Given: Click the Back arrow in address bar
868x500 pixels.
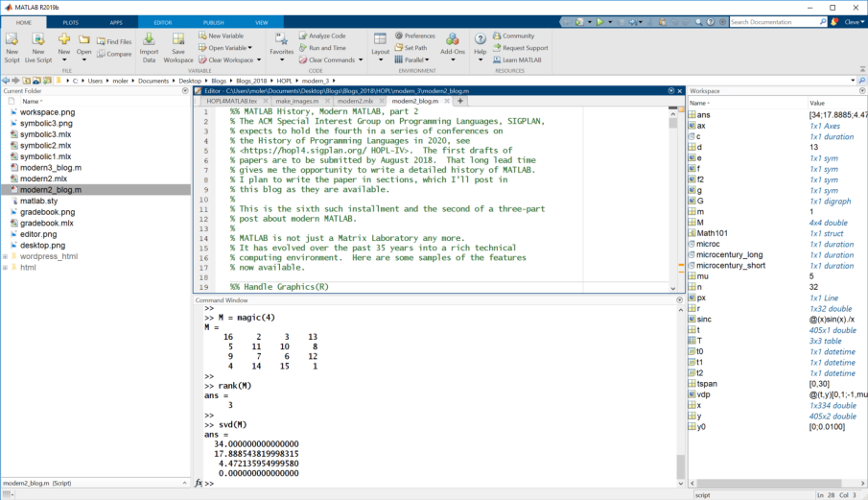Looking at the screenshot, I should coord(6,81).
